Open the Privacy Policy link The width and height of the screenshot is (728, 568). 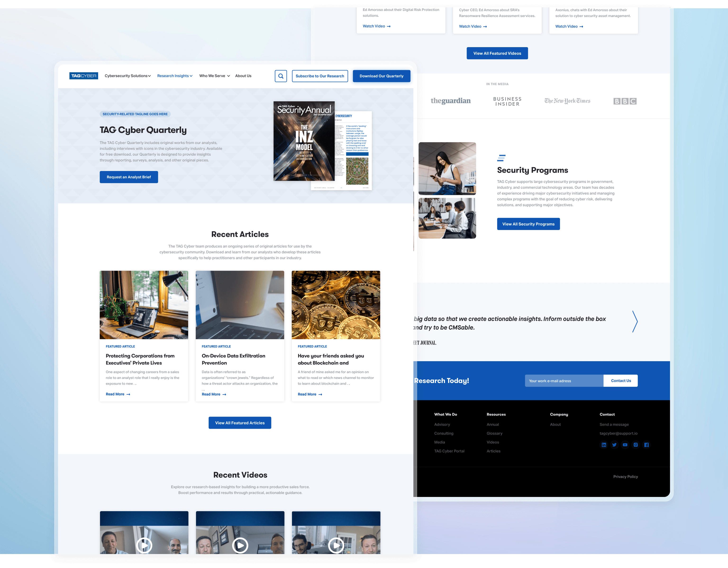coord(625,477)
